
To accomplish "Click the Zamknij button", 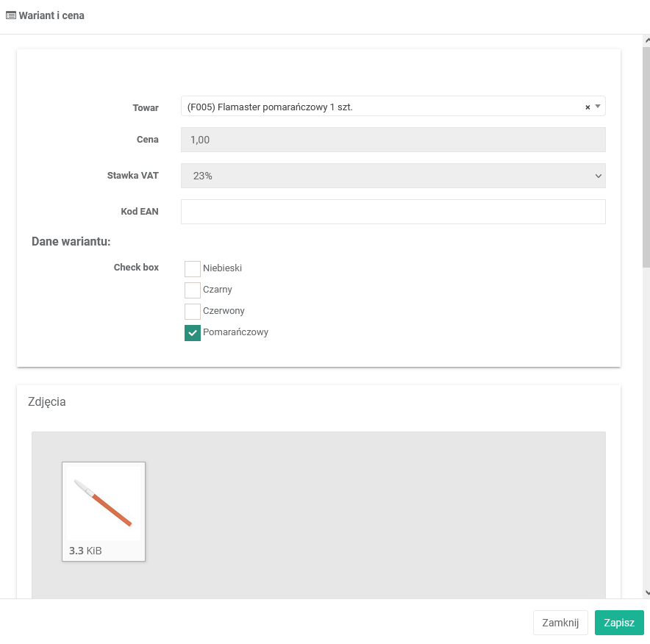I will 560,622.
